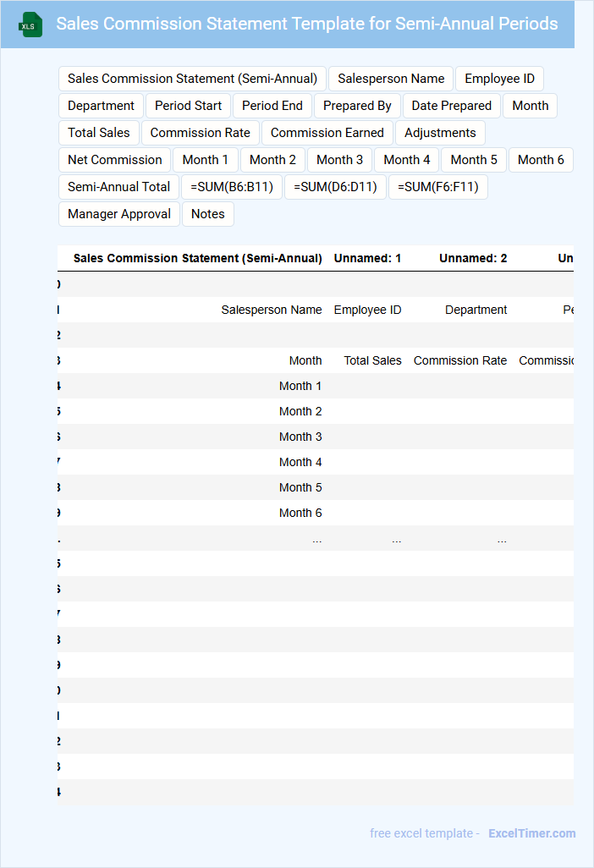Select the 'Total Sales' table cell
The height and width of the screenshot is (868, 594).
click(372, 361)
